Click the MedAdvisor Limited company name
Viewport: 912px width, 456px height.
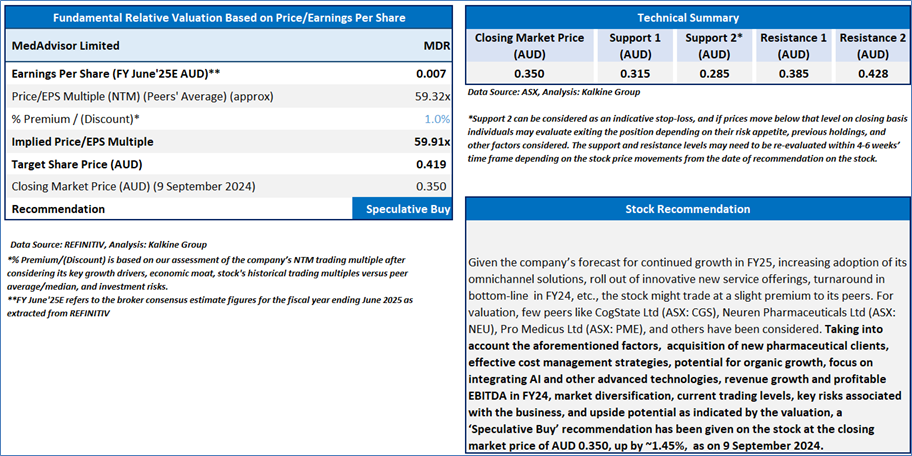66,45
